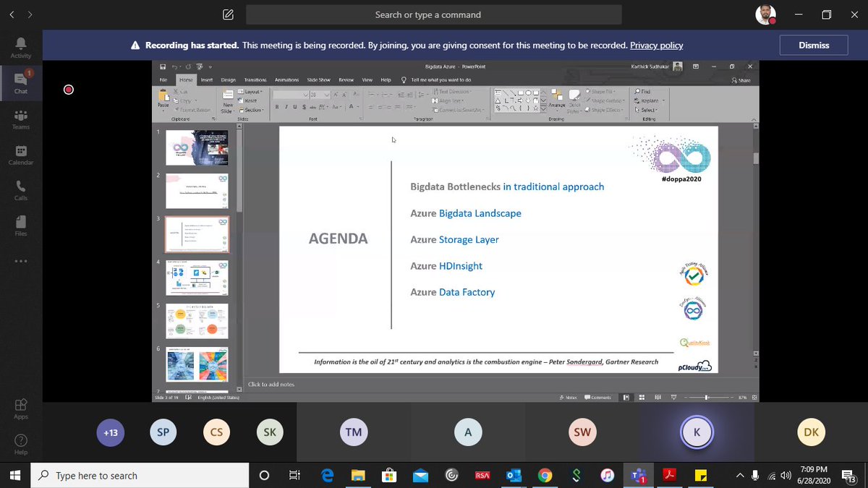Viewport: 868px width, 488px height.
Task: Click Arrange in the Drawing group
Action: tap(556, 99)
